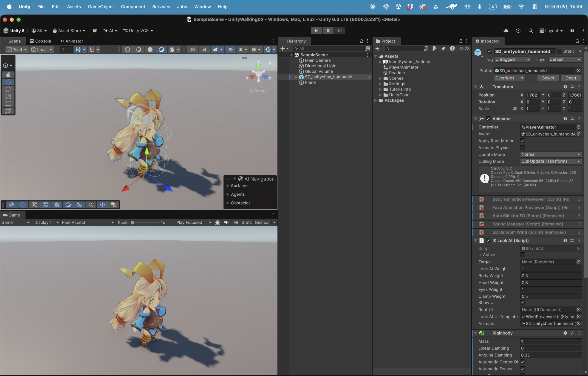This screenshot has height=376, width=588.
Task: Select the combined Transform tool
Action: pos(8,111)
